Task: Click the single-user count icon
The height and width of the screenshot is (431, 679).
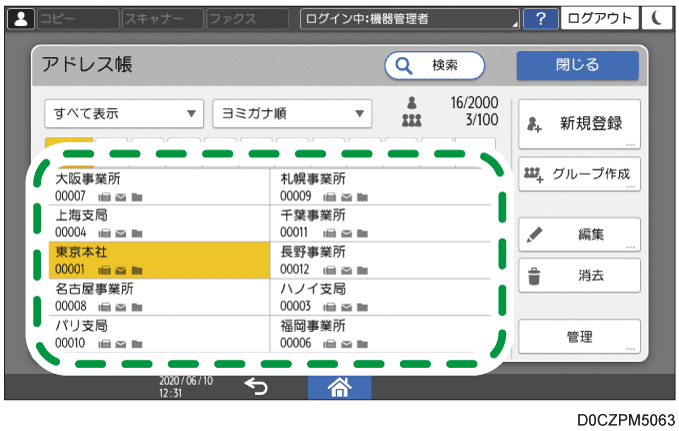Action: [412, 103]
